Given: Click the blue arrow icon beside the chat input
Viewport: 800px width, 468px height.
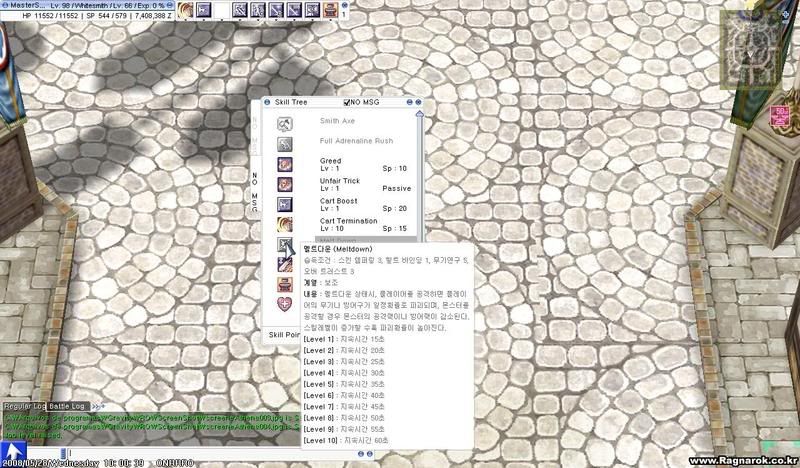Looking at the screenshot, I should [14, 453].
